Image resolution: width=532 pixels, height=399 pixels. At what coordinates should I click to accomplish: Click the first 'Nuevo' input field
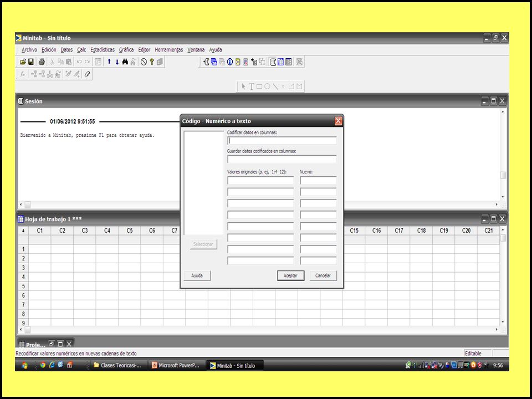point(318,180)
